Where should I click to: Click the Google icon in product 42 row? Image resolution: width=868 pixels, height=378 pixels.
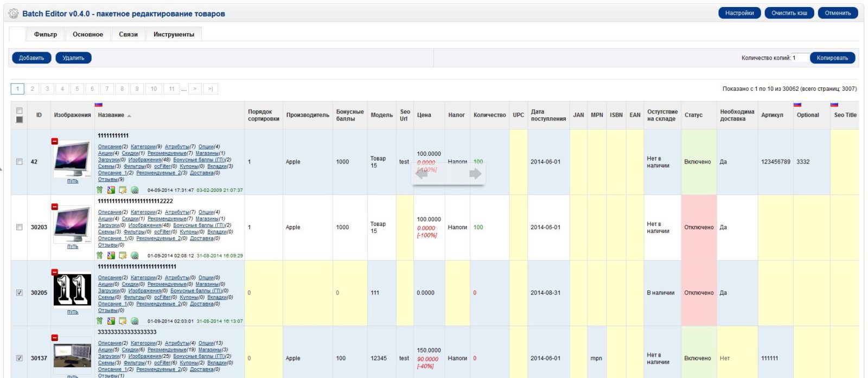[x=111, y=190]
